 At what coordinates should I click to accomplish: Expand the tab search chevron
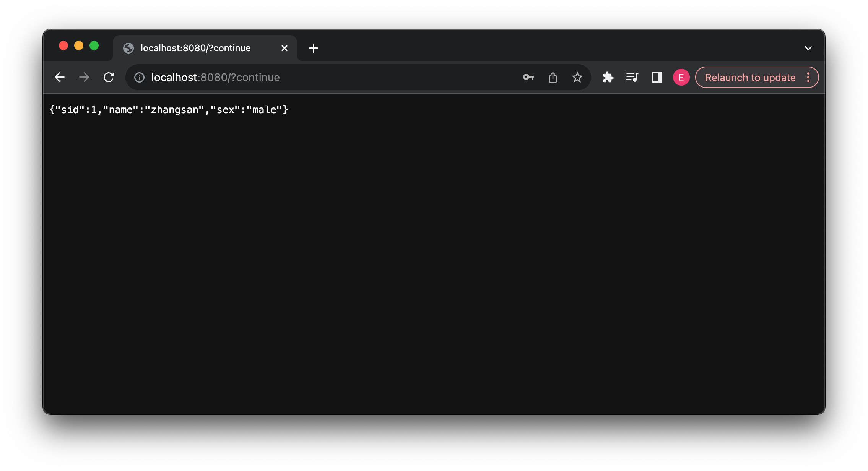[808, 48]
